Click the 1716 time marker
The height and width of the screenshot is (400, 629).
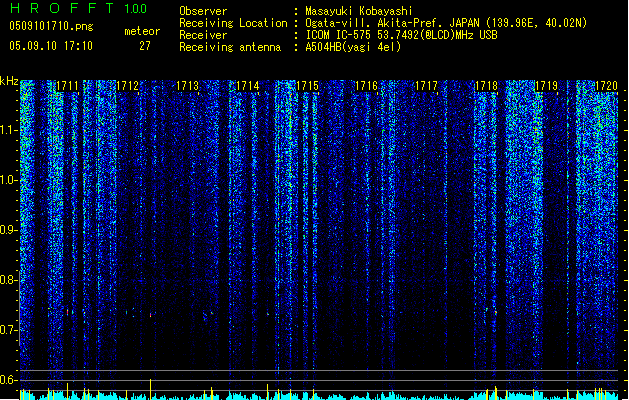pyautogui.click(x=366, y=86)
